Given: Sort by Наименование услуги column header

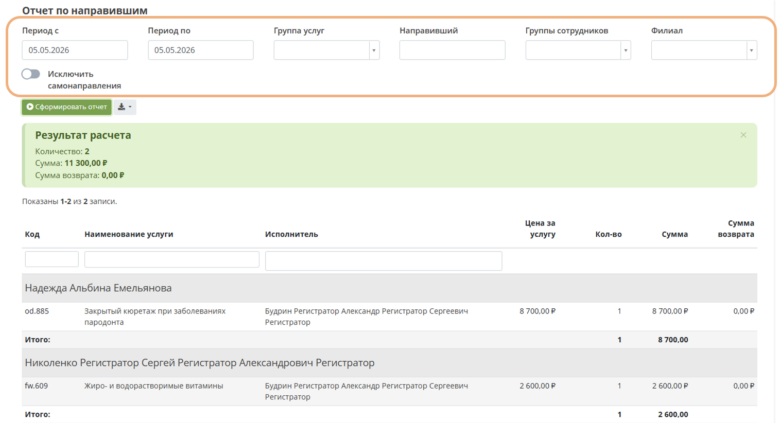Looking at the screenshot, I should (129, 234).
